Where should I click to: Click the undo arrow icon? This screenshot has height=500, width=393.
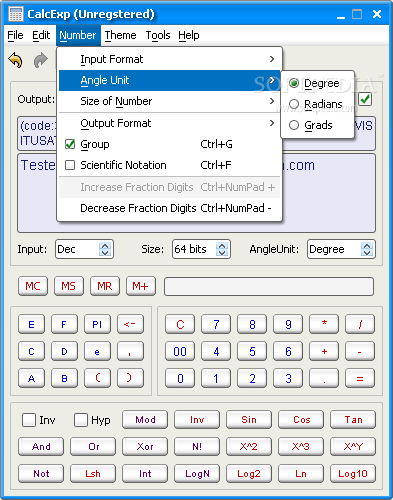(x=15, y=60)
